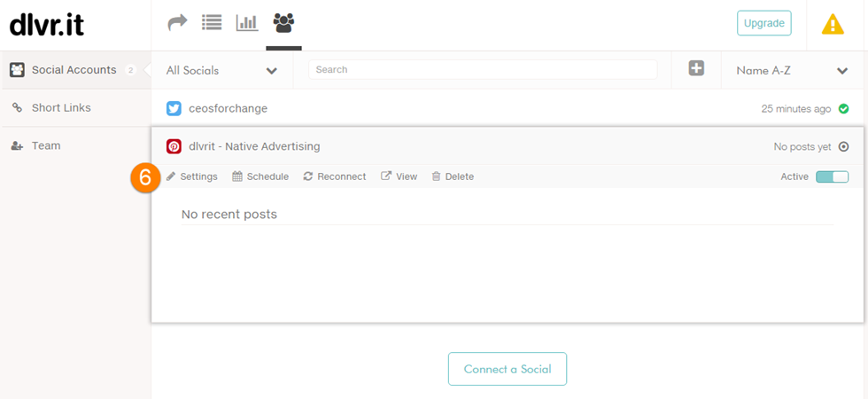Open the bar chart stats icon
This screenshot has width=868, height=399.
tap(246, 22)
